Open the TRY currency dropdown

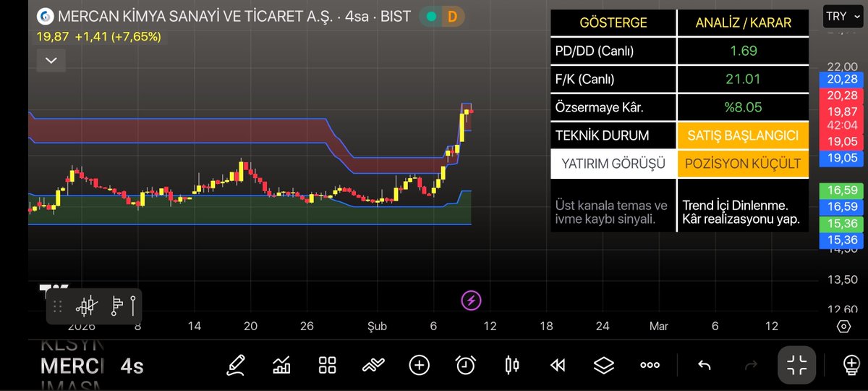(842, 16)
